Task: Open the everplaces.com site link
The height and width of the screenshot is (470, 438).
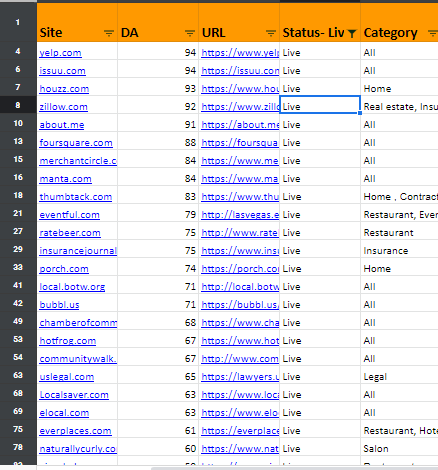Action: [75, 431]
